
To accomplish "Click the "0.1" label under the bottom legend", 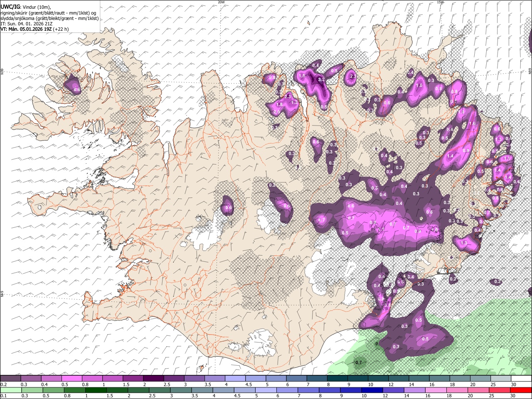I will (x=4, y=396).
